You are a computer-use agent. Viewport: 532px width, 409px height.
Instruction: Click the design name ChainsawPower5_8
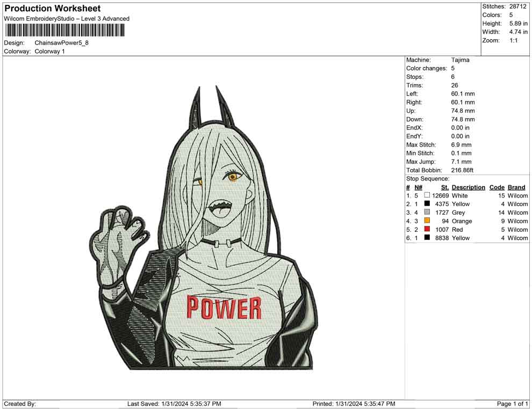click(x=61, y=43)
